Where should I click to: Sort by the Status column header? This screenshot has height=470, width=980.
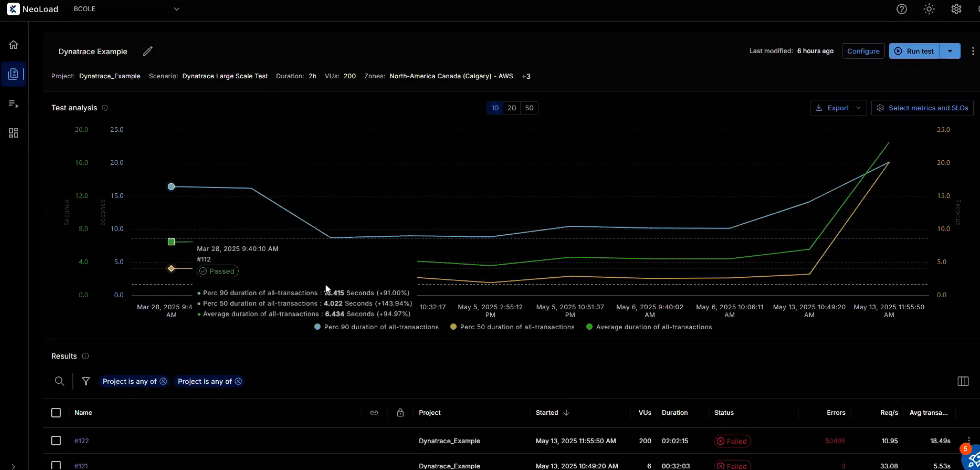pos(724,413)
